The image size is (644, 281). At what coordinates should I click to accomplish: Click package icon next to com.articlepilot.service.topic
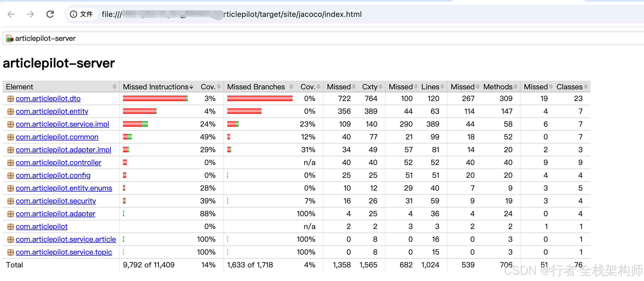pos(10,252)
